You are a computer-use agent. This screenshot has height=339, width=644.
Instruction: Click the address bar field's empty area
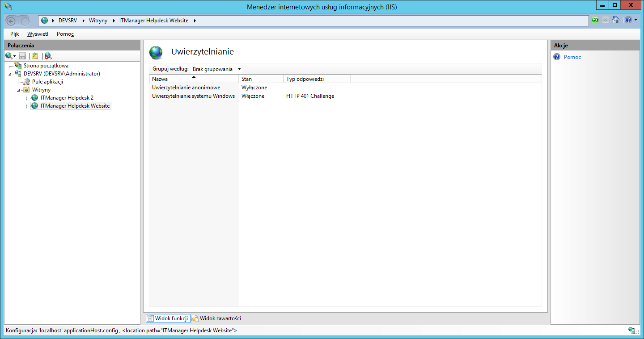394,21
